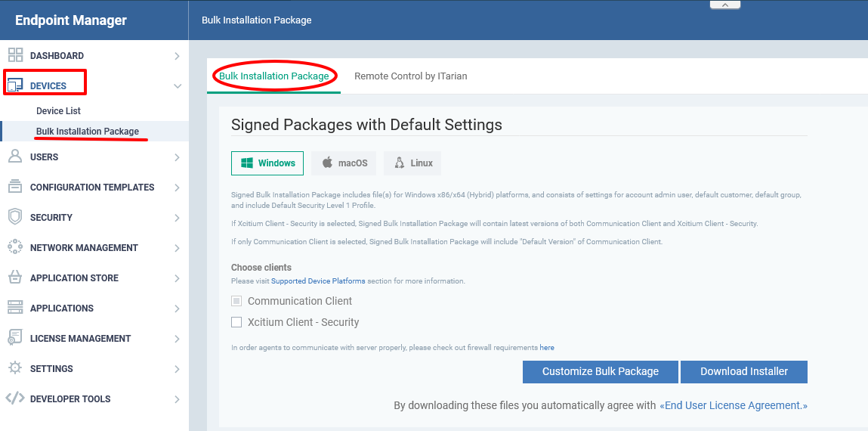This screenshot has height=431, width=868.
Task: Click the Download Installer button
Action: (x=744, y=372)
